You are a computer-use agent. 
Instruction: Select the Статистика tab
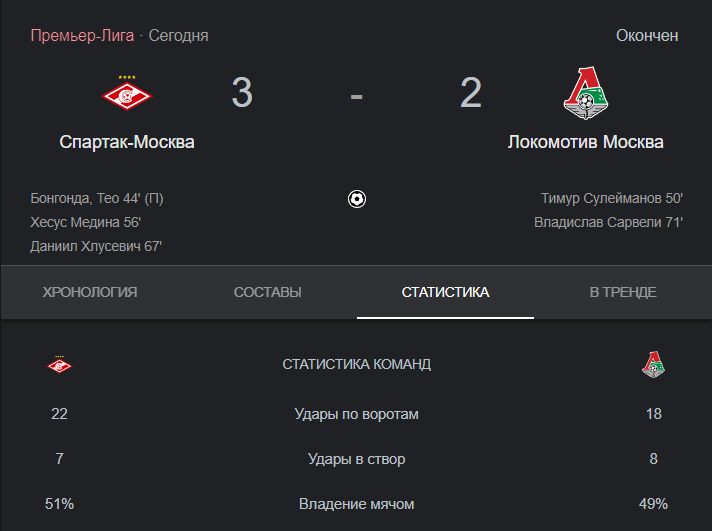coord(445,292)
